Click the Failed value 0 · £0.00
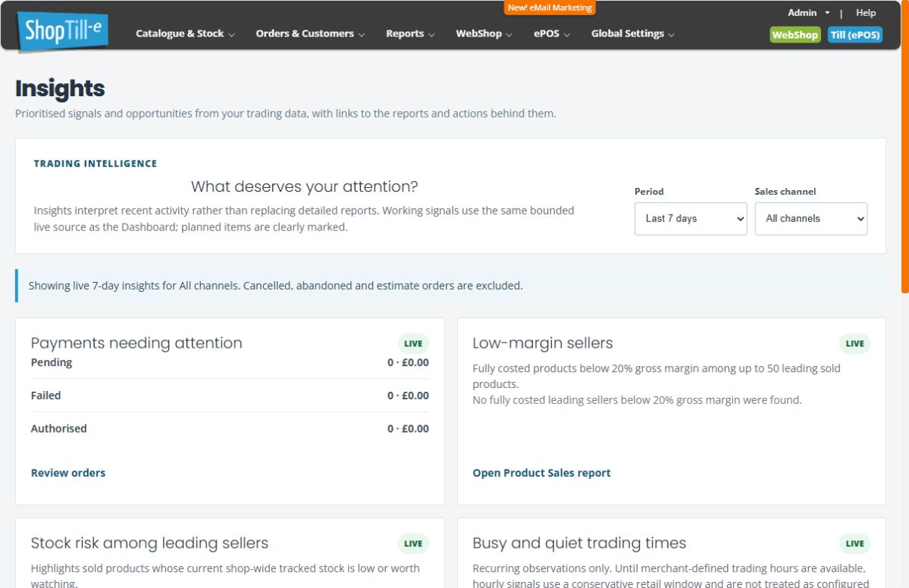The image size is (909, 588). click(x=408, y=396)
